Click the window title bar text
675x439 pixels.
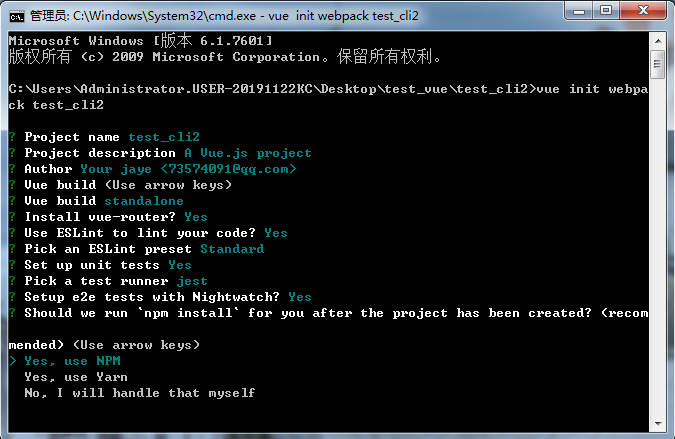[224, 16]
